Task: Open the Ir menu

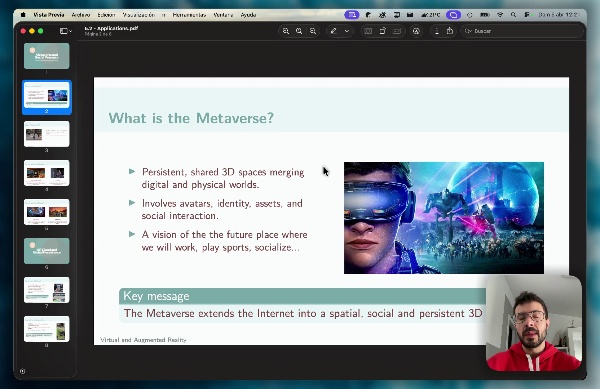Action: (163, 15)
